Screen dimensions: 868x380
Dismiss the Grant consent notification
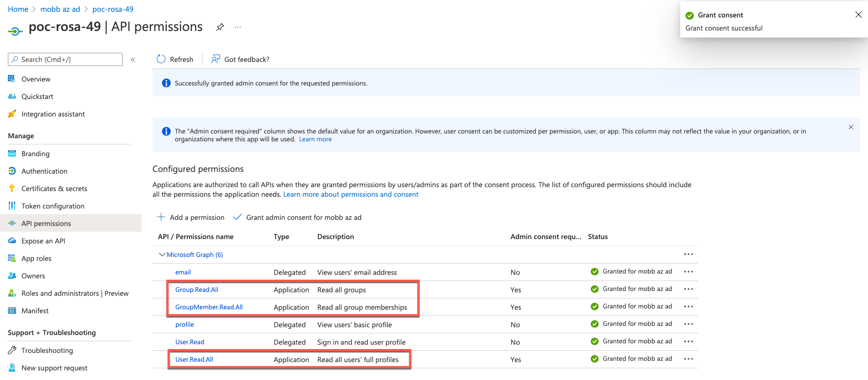858,14
